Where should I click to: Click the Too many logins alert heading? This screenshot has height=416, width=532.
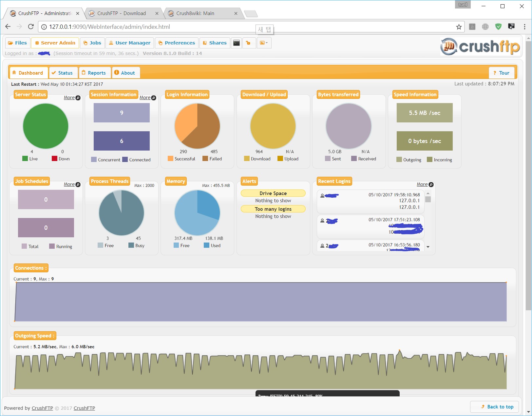273,209
